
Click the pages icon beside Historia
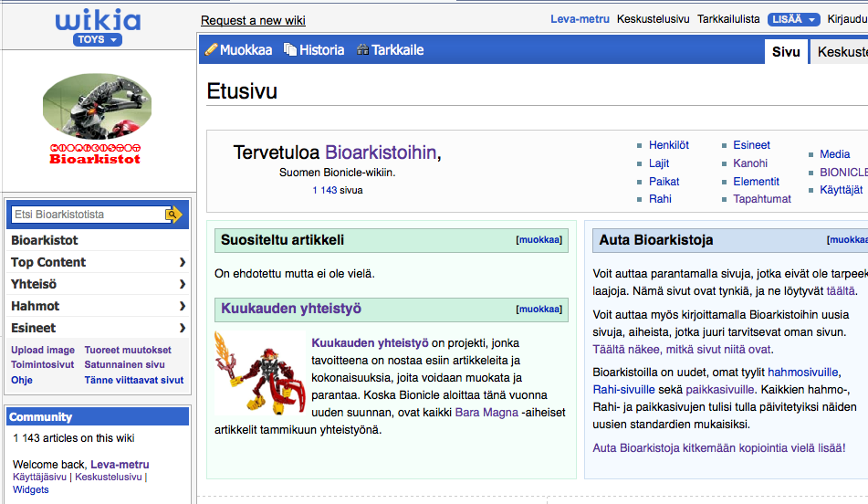point(290,50)
